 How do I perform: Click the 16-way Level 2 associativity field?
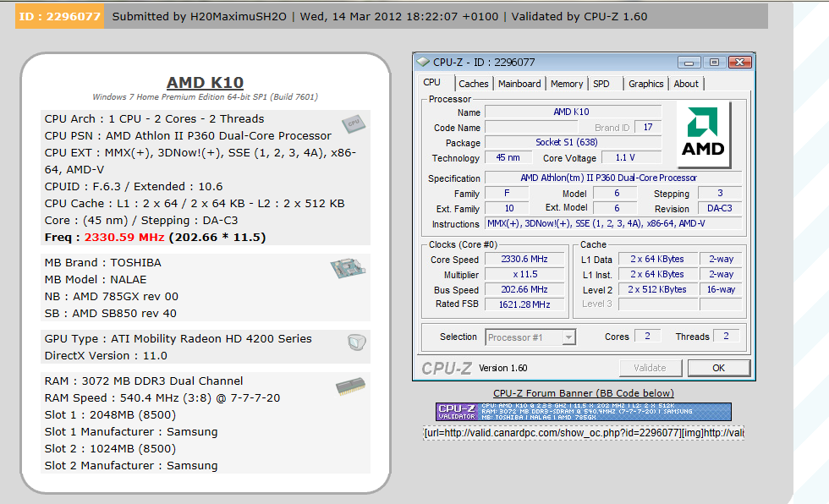pyautogui.click(x=721, y=289)
